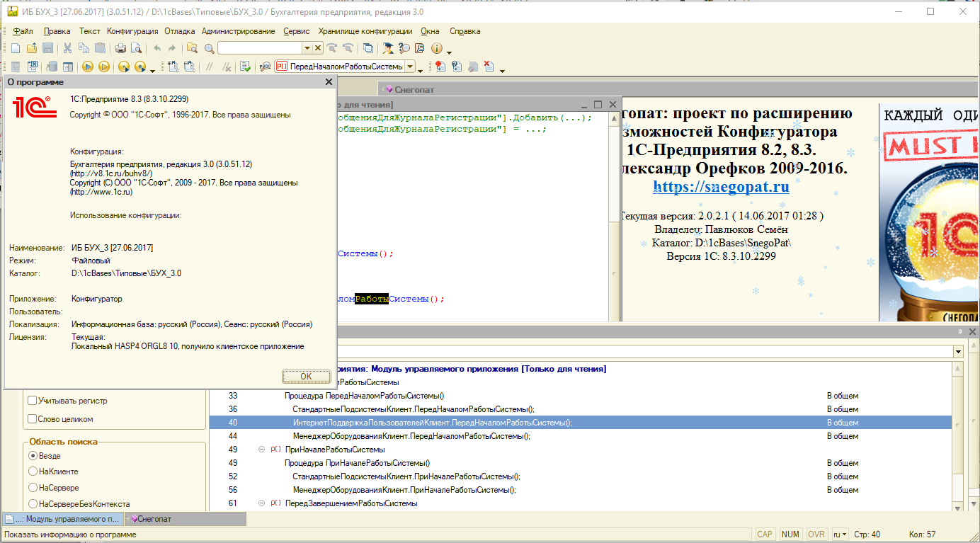Viewport: 980px width, 543px height.
Task: Open the https://snegopat.ru link
Action: pos(721,187)
